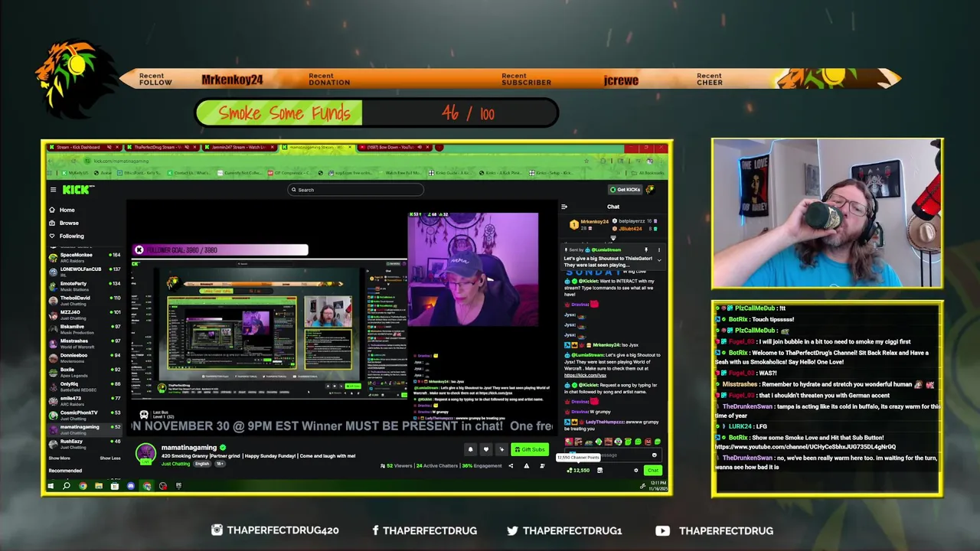Screen dimensions: 980x551
Task: Click the Gift Subs button
Action: (529, 449)
